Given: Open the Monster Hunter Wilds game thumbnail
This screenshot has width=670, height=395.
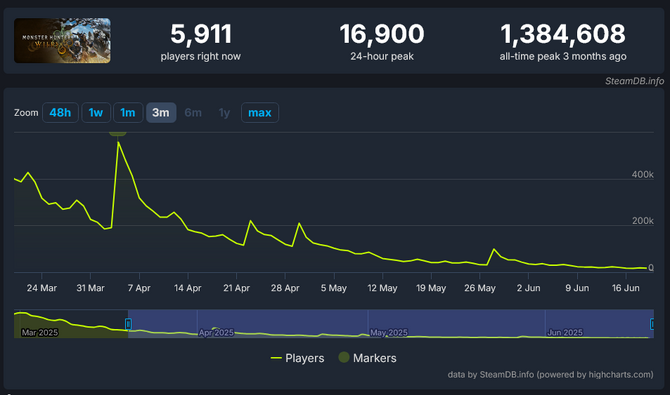Looking at the screenshot, I should point(62,41).
